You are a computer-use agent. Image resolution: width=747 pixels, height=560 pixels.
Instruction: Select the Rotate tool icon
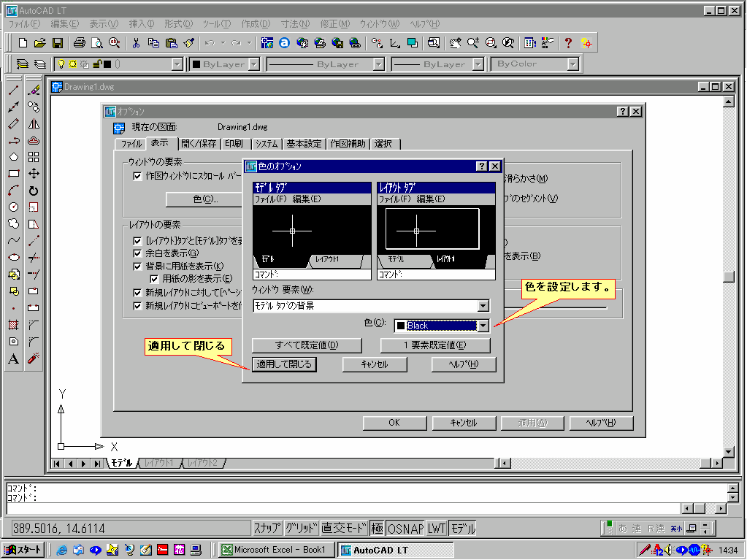coord(34,191)
